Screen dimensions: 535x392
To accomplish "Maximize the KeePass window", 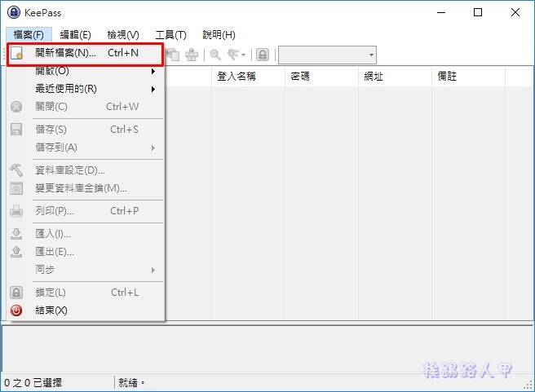I will click(x=478, y=12).
